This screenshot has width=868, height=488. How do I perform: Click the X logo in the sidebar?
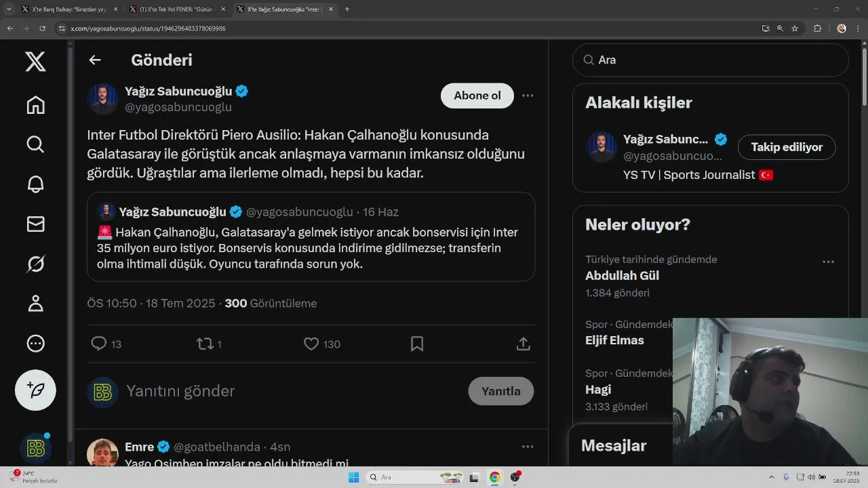pos(35,62)
